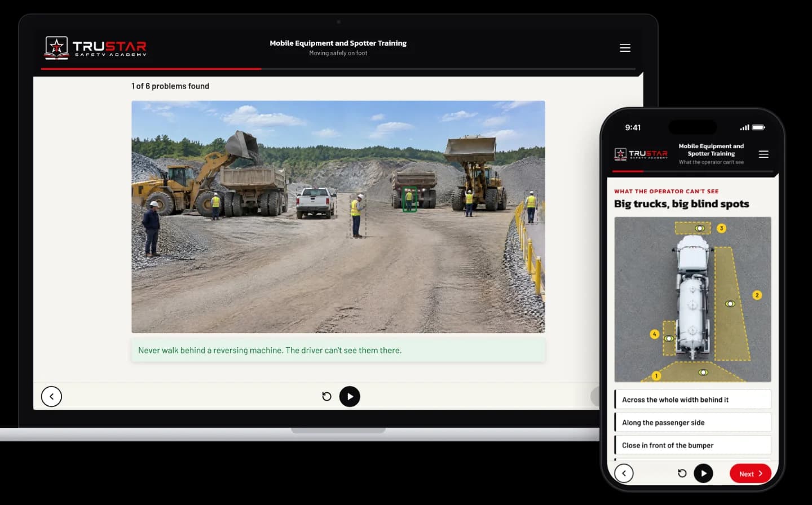Screen dimensions: 812x505
Task: Click the red Next button on the phone
Action: (751, 473)
